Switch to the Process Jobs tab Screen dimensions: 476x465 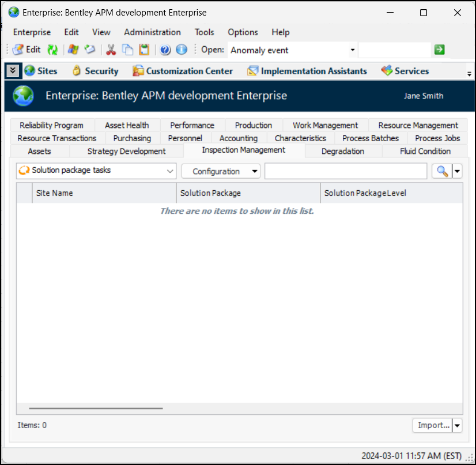tap(437, 138)
